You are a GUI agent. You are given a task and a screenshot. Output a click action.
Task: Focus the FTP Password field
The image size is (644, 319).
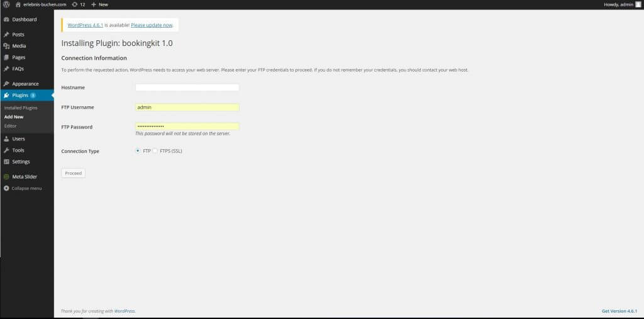click(187, 126)
